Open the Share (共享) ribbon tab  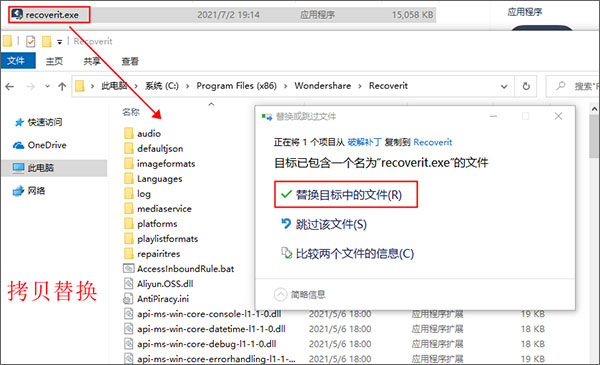[92, 61]
